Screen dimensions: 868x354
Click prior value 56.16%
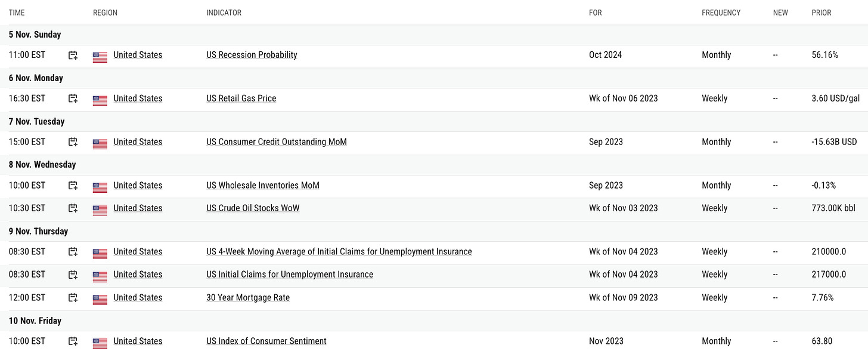[x=825, y=55]
